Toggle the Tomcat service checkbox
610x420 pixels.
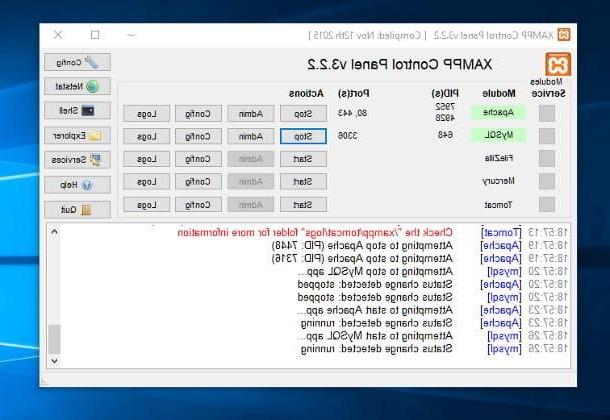click(x=547, y=205)
